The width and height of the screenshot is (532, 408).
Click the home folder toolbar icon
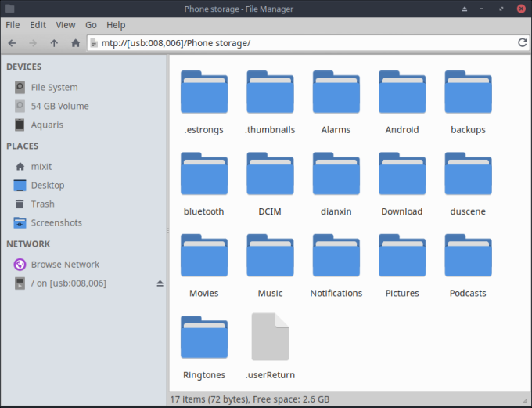(75, 43)
